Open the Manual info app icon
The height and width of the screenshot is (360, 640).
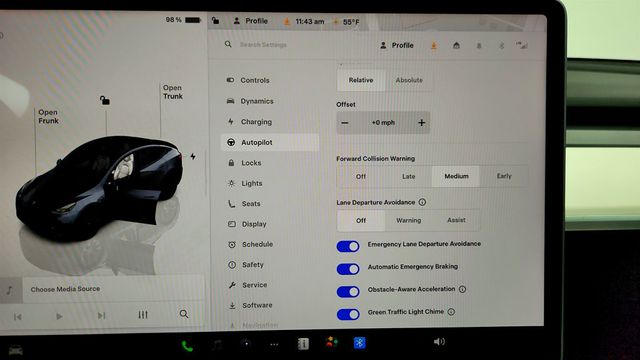click(x=303, y=344)
